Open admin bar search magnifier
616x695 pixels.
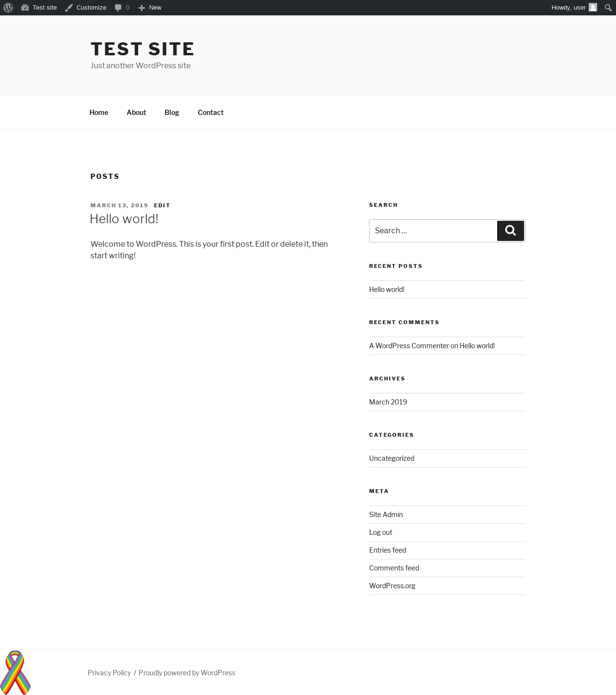point(608,8)
